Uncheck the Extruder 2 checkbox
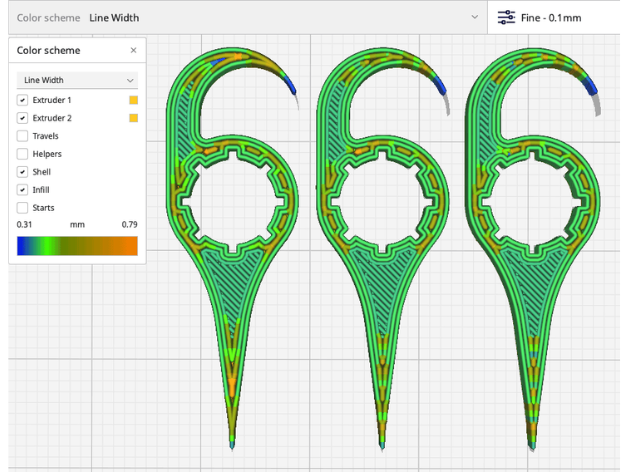The width and height of the screenshot is (628, 472). [x=22, y=118]
